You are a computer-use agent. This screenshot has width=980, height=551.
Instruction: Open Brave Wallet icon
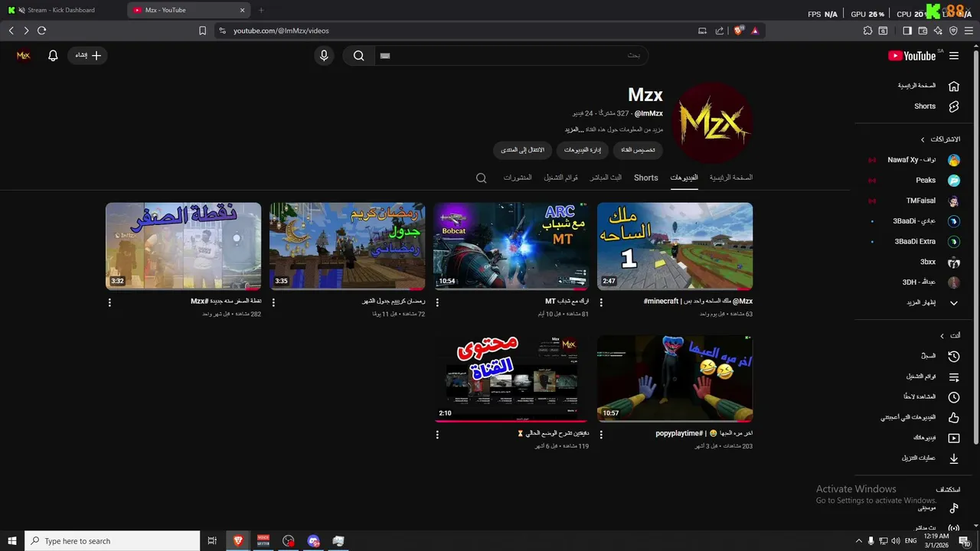[923, 31]
